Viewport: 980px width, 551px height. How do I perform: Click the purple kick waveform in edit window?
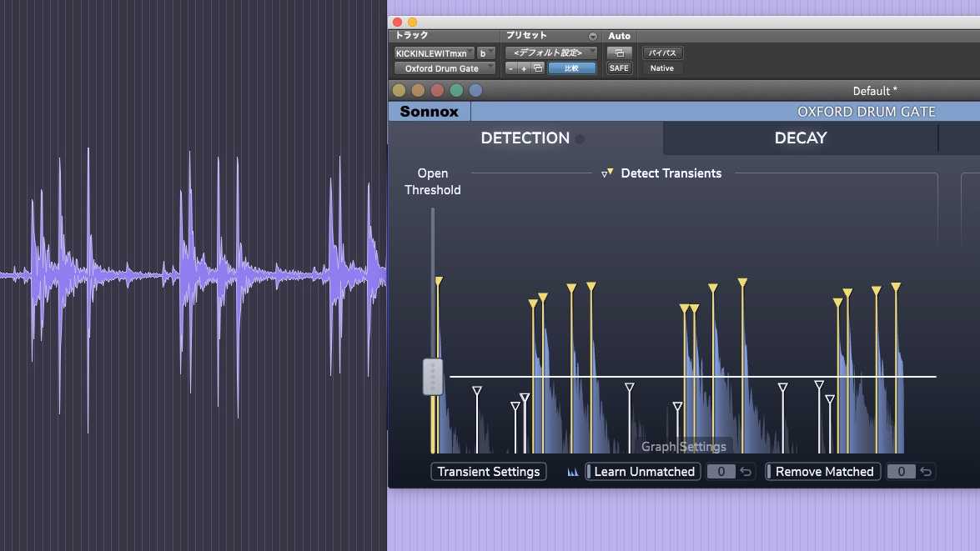(x=193, y=275)
